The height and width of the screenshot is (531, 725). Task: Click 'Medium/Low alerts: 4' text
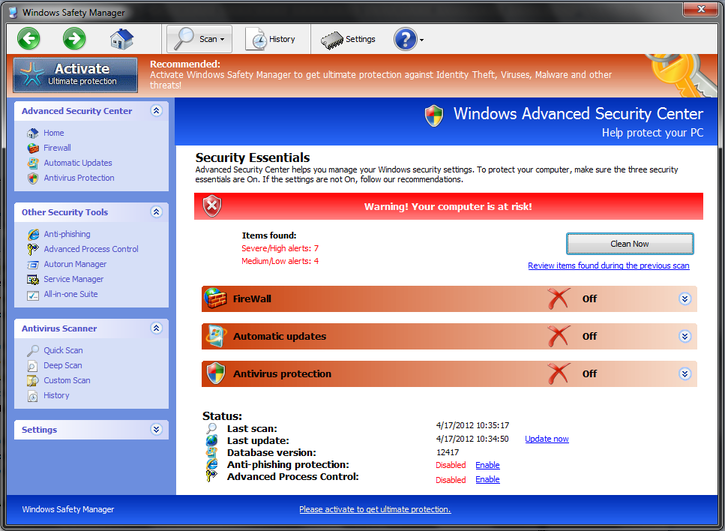pyautogui.click(x=280, y=261)
